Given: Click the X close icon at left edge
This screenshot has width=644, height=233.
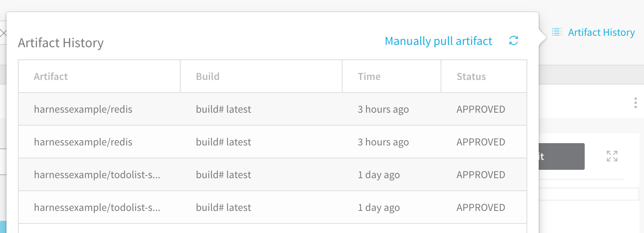Looking at the screenshot, I should [x=3, y=33].
